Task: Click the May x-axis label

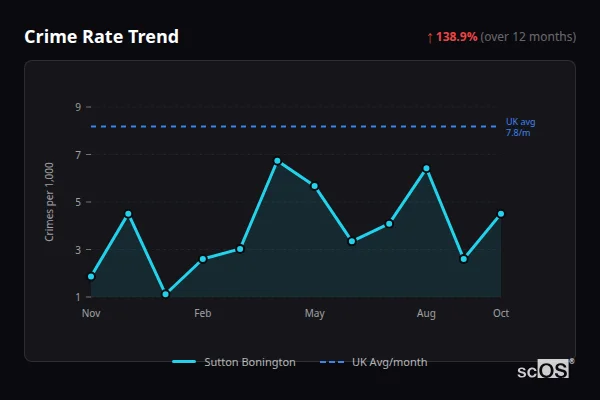Action: pos(315,313)
